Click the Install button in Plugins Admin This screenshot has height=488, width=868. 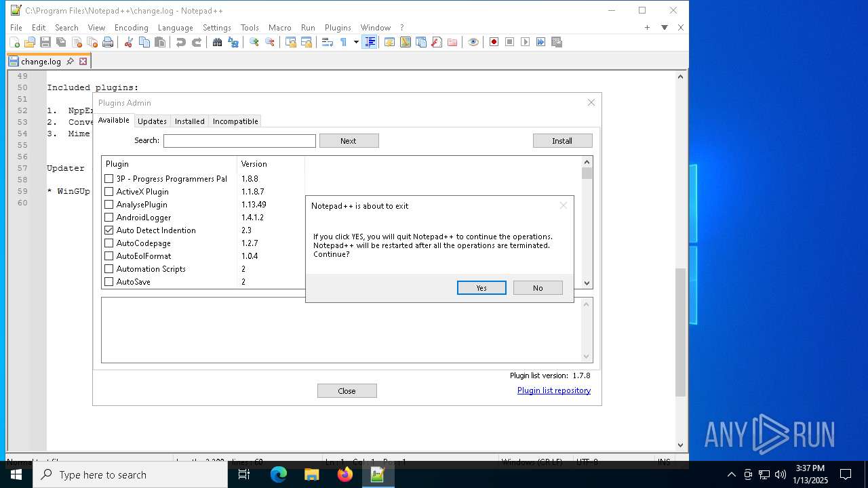click(562, 141)
